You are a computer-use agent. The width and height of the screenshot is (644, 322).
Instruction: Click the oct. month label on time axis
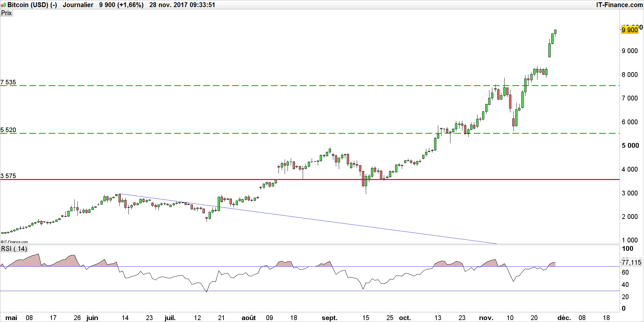(405, 318)
